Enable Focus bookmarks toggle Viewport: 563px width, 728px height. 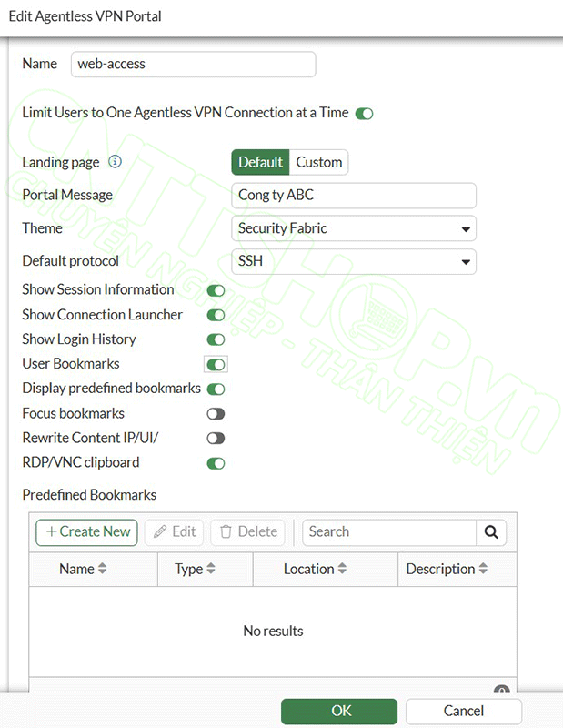[x=216, y=414]
